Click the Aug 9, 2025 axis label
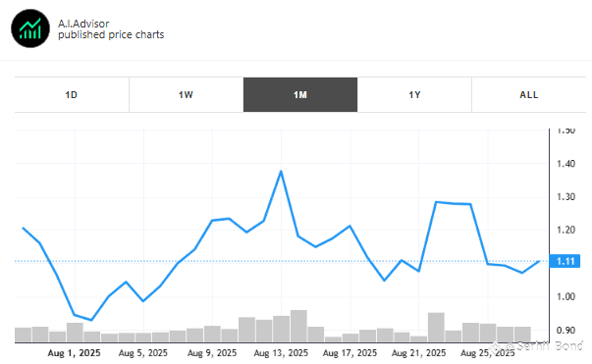 212,353
